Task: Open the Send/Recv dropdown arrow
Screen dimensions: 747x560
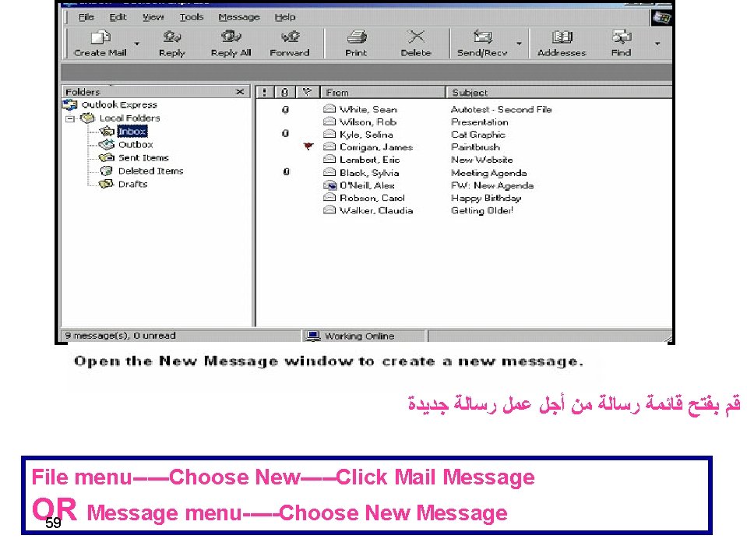Action: [519, 44]
